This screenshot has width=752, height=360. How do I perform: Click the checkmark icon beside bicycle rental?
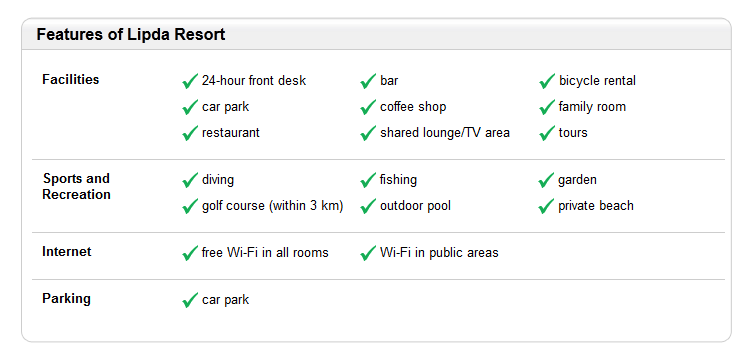[x=547, y=81]
